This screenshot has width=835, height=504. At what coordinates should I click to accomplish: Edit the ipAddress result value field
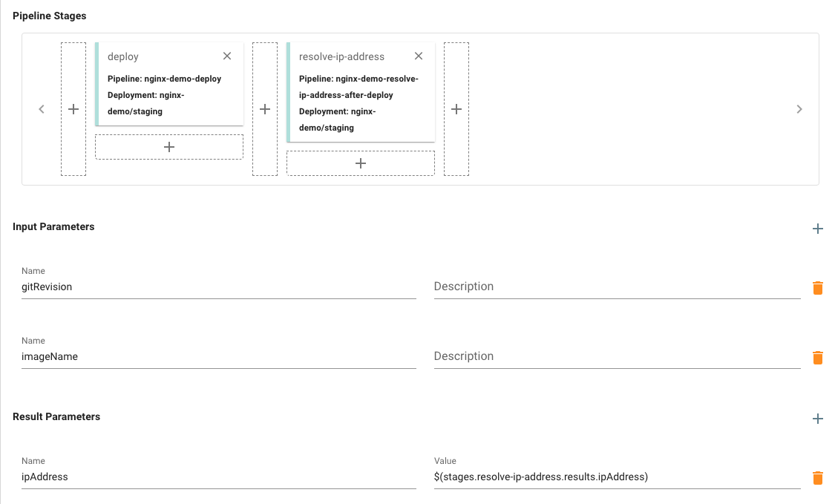(x=617, y=477)
